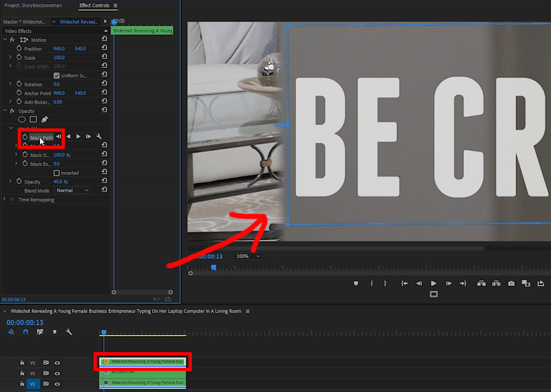The height and width of the screenshot is (392, 551).
Task: Expand the Scale property
Action: coord(10,57)
